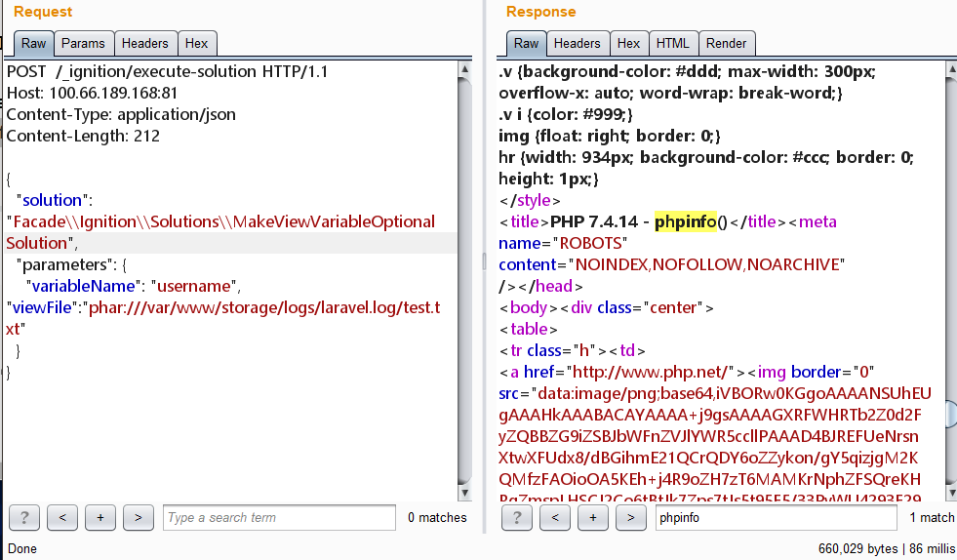Focus the Request search term field
The image size is (957, 560).
(280, 518)
